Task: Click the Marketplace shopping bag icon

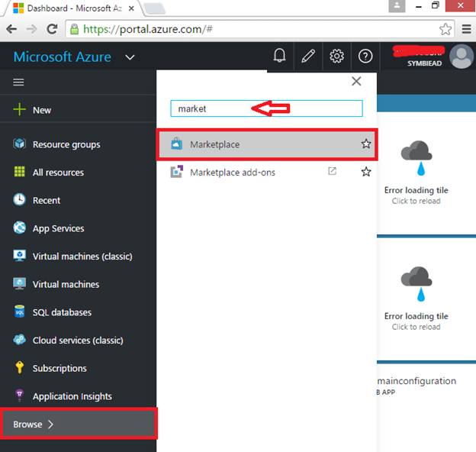Action: (177, 144)
